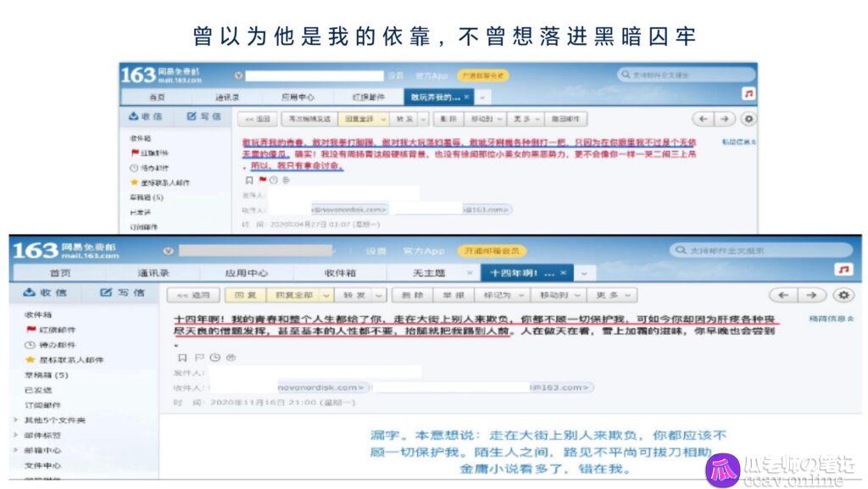Viewport: 868px width, 489px height.
Task: Expand the 邮箱中心 section
Action: click(16, 450)
